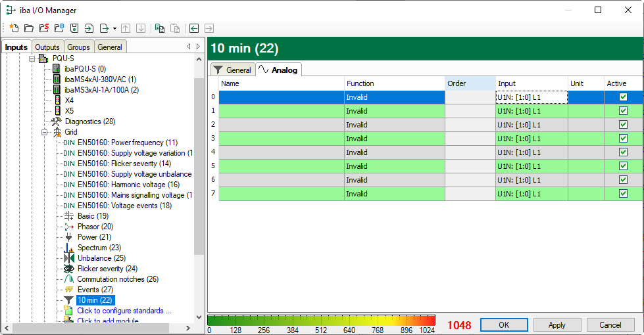The width and height of the screenshot is (644, 335).
Task: Collapse the PQU-S tree node
Action: pos(32,58)
